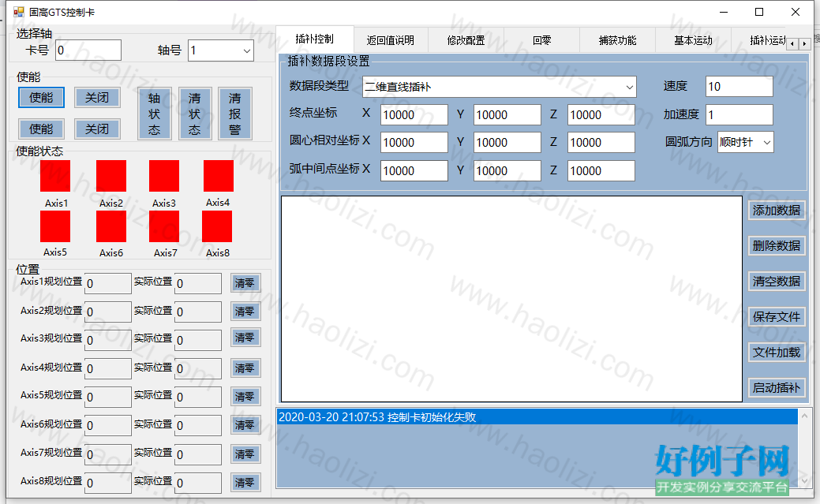
Task: Click the 清报警 button
Action: tap(235, 114)
